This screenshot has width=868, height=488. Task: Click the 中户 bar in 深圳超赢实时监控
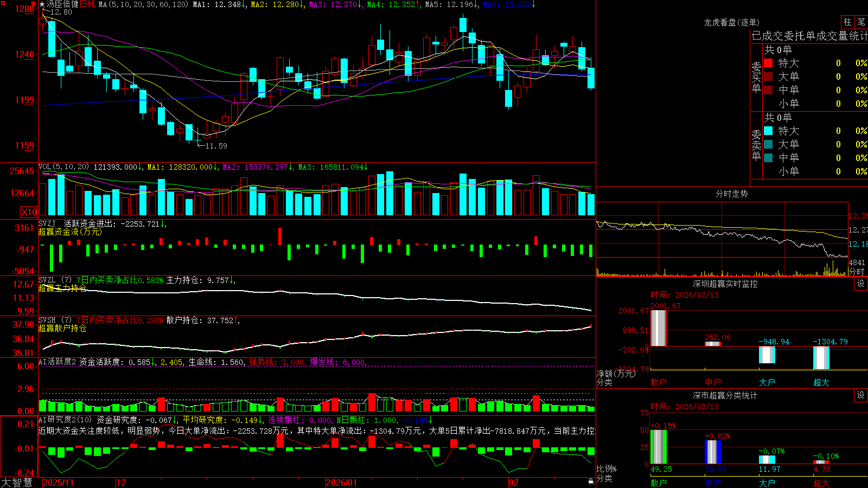(x=713, y=344)
